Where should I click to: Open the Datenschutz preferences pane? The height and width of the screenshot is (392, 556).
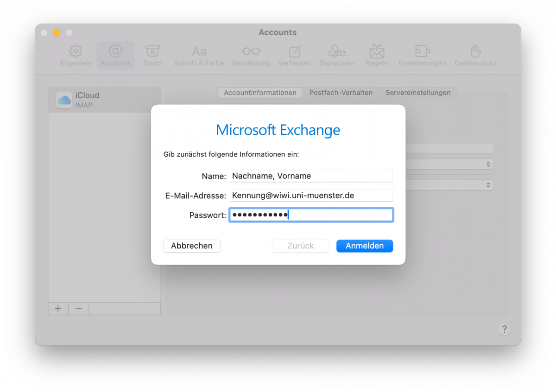(475, 56)
